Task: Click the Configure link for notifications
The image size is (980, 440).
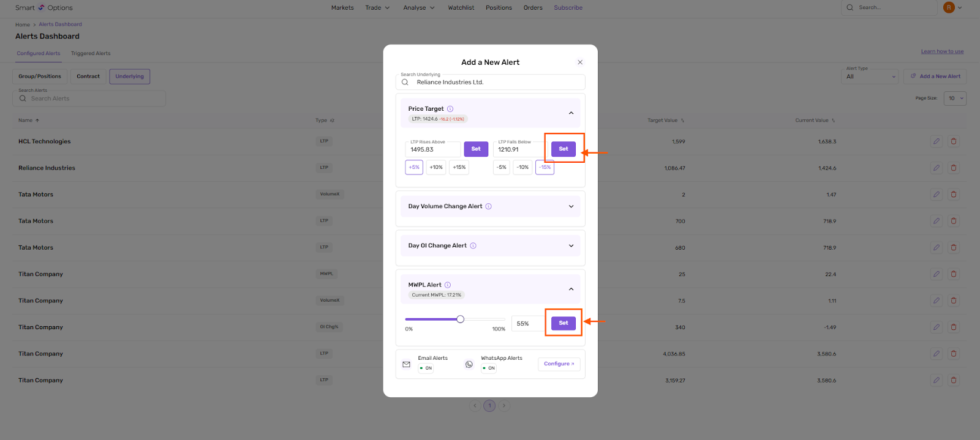Action: (559, 364)
